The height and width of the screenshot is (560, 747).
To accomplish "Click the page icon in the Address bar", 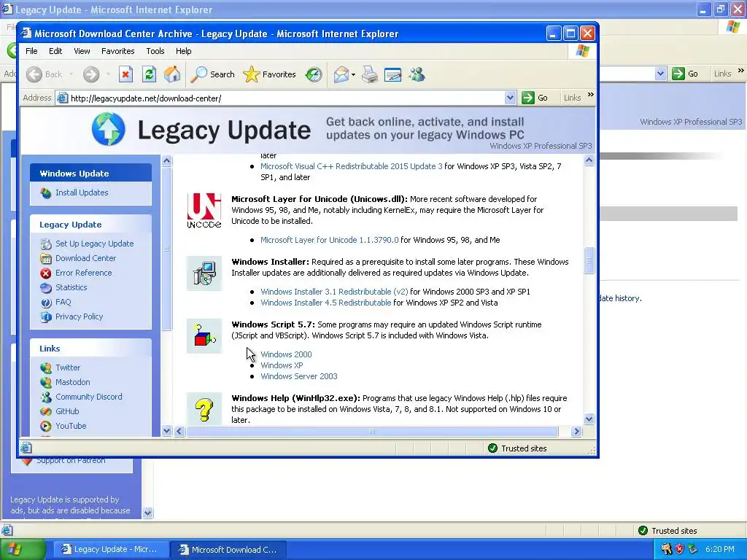I will 62,98.
